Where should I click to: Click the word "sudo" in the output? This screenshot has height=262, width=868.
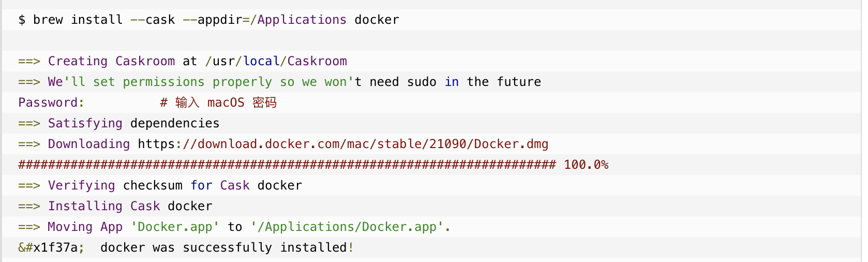[422, 82]
